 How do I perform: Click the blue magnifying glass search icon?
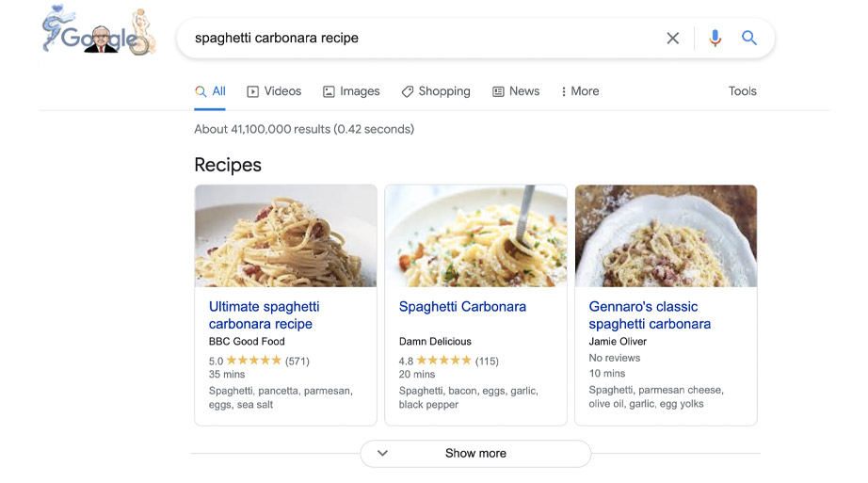[749, 39]
